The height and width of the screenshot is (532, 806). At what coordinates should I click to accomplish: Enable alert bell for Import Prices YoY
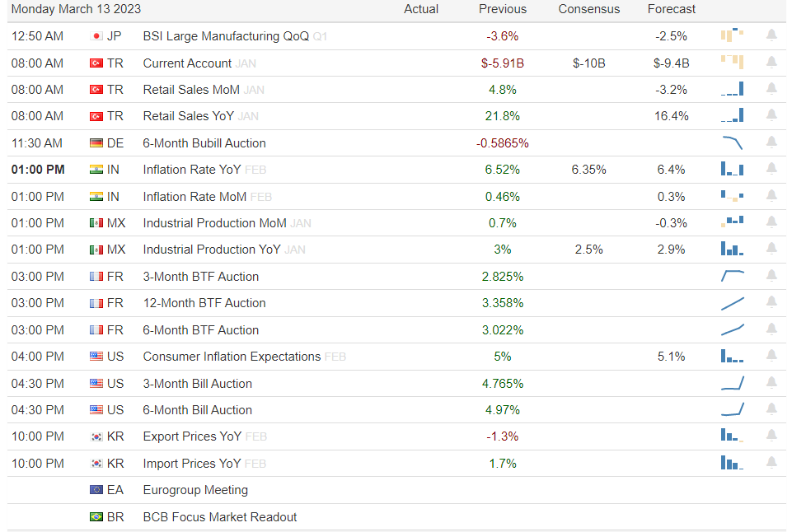tap(771, 463)
